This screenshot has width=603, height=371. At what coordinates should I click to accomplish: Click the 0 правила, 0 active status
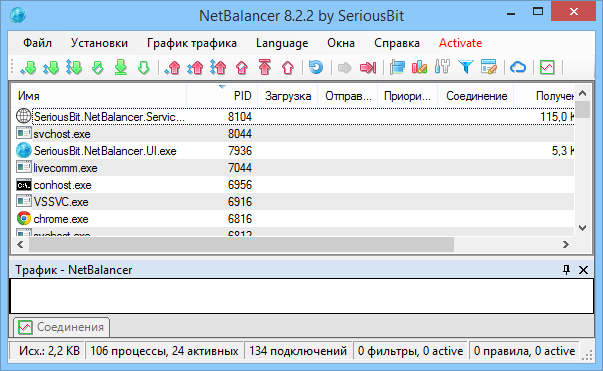coord(525,351)
